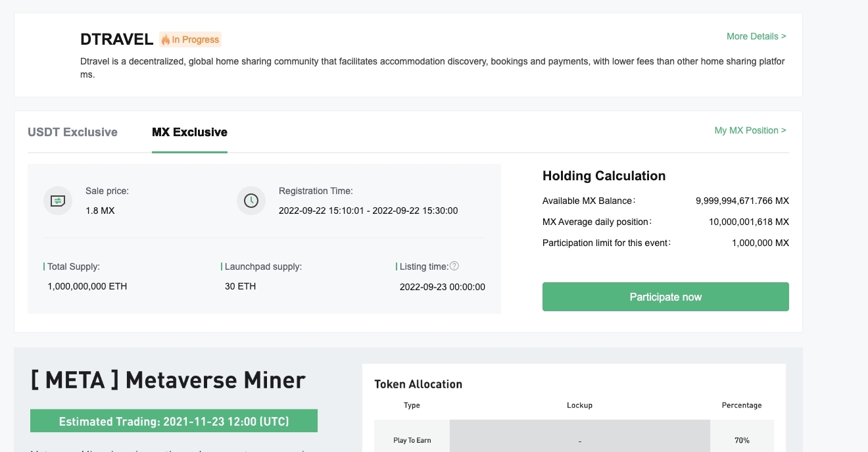Open the More Details link
Screen dimensions: 868x452
click(756, 36)
